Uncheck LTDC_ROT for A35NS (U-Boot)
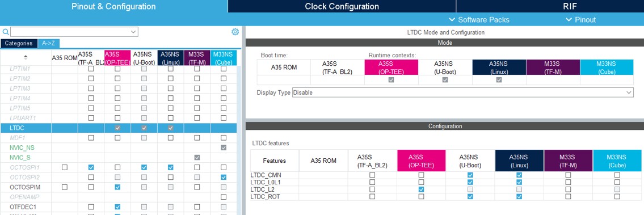644x215 pixels. (x=470, y=196)
